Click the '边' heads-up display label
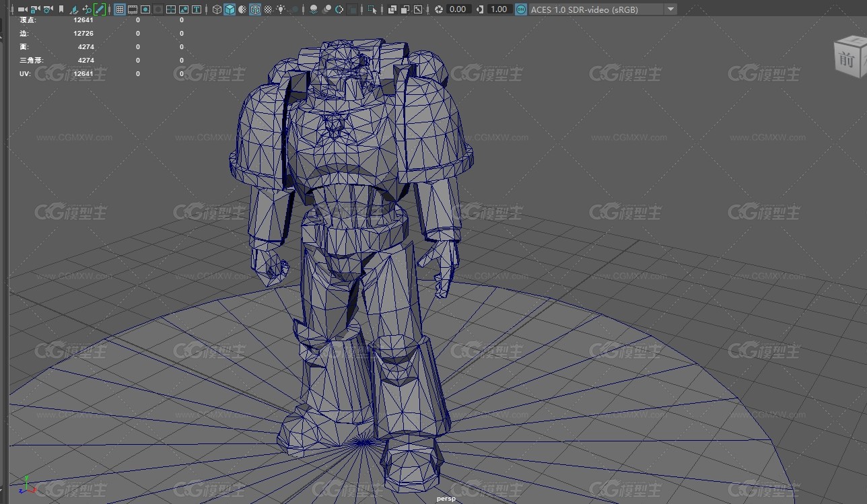Screen dimensions: 867x504 click(x=24, y=34)
